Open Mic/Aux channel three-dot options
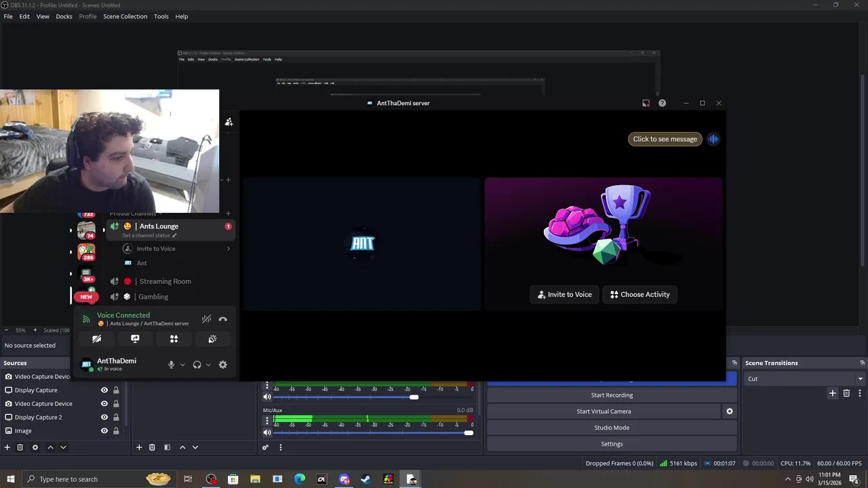 pos(267,420)
